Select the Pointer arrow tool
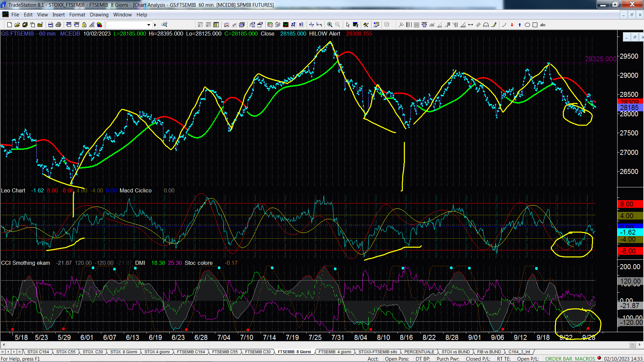Screen dimensions: 644x362 pos(348,25)
